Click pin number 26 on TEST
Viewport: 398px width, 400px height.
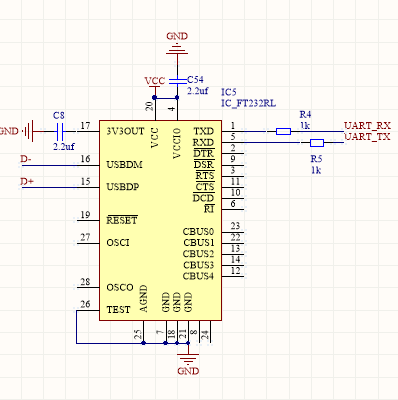85,304
